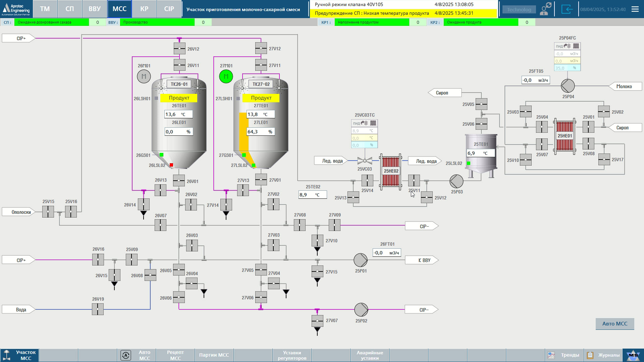Click the green motor icon 27M01
The image size is (644, 362).
(226, 76)
